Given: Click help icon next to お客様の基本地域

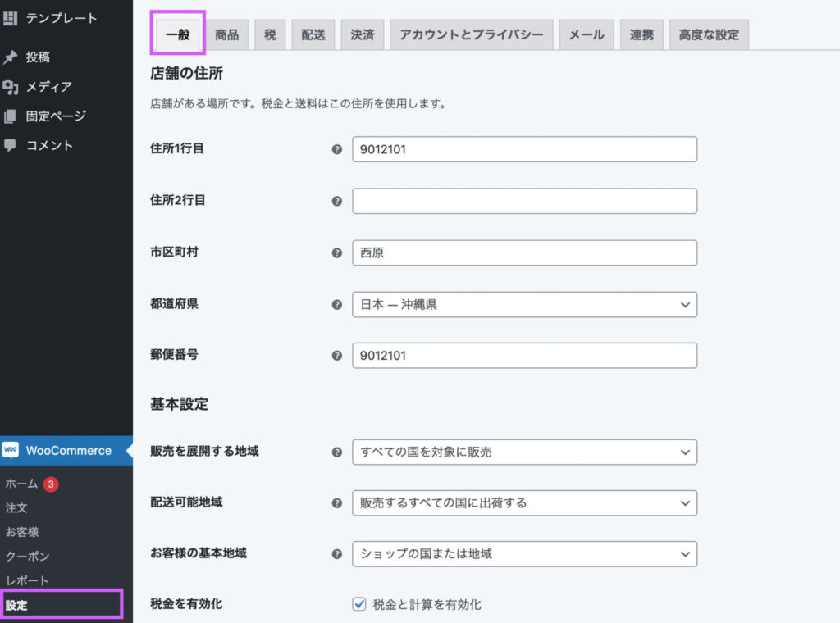Looking at the screenshot, I should 337,554.
